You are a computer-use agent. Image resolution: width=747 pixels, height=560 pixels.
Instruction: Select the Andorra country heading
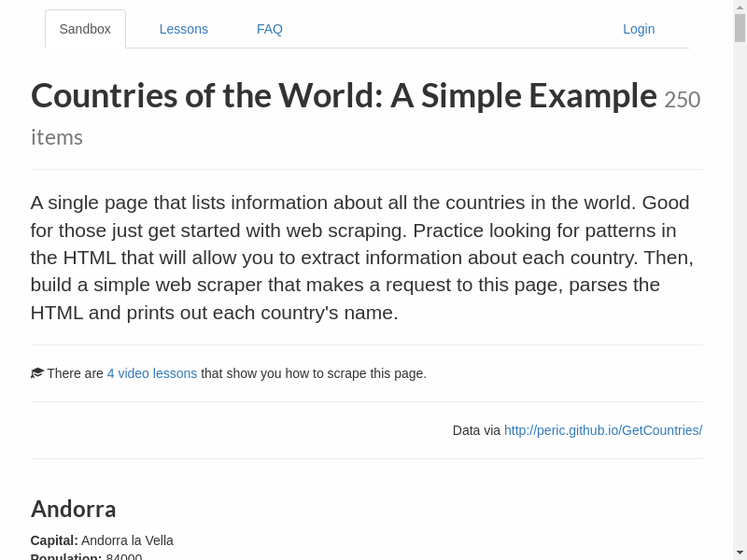(x=73, y=509)
